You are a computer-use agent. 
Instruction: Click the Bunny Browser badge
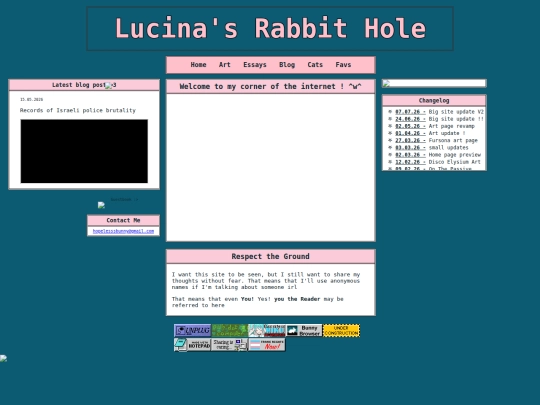click(304, 331)
